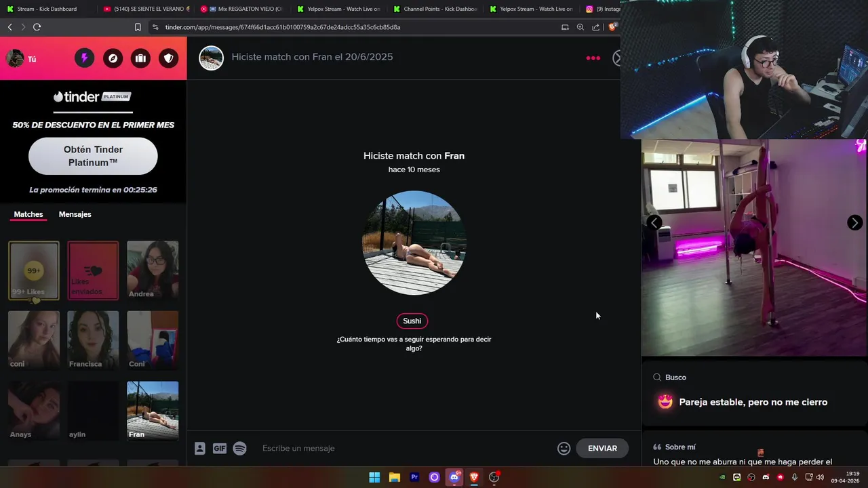
Task: Reload the Tinder page
Action: click(37, 27)
